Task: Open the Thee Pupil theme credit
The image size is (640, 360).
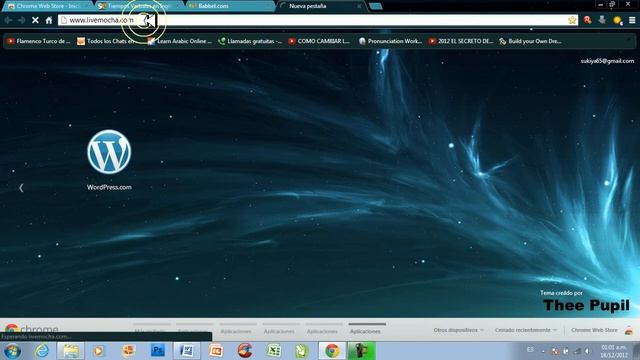Action: (x=586, y=305)
